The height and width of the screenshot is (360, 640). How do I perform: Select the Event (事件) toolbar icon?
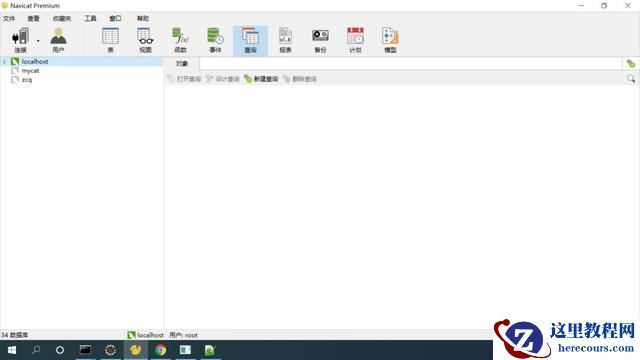pyautogui.click(x=215, y=40)
